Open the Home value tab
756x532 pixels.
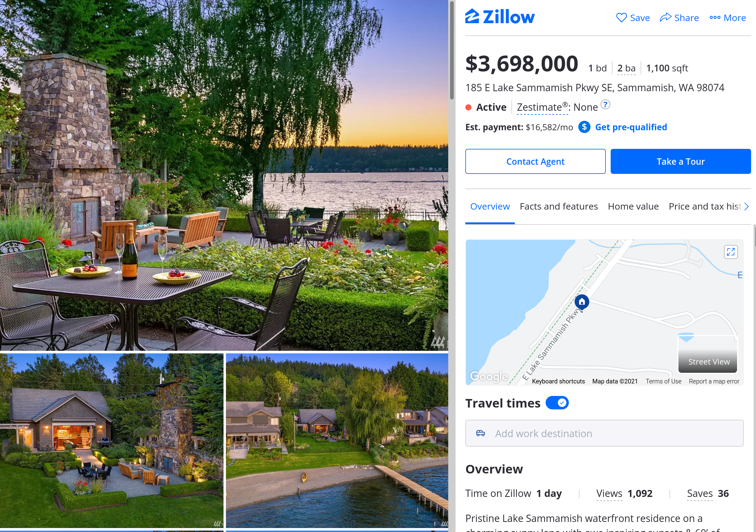click(x=633, y=206)
